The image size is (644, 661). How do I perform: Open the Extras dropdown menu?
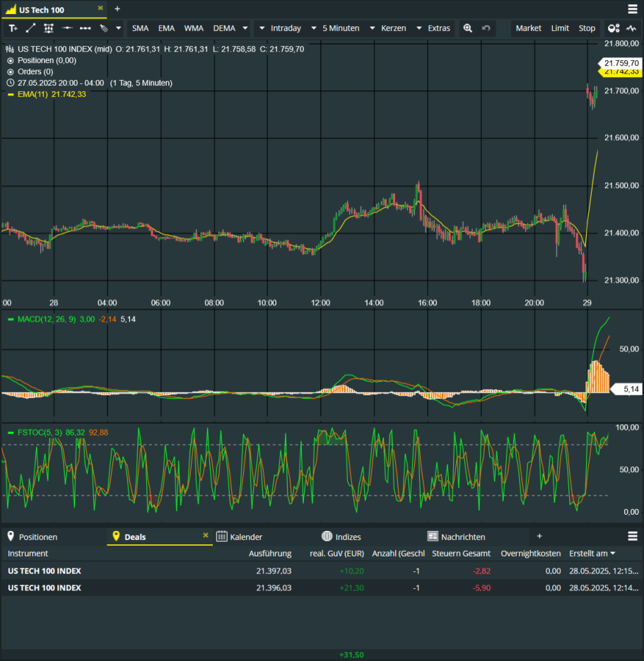[x=439, y=28]
